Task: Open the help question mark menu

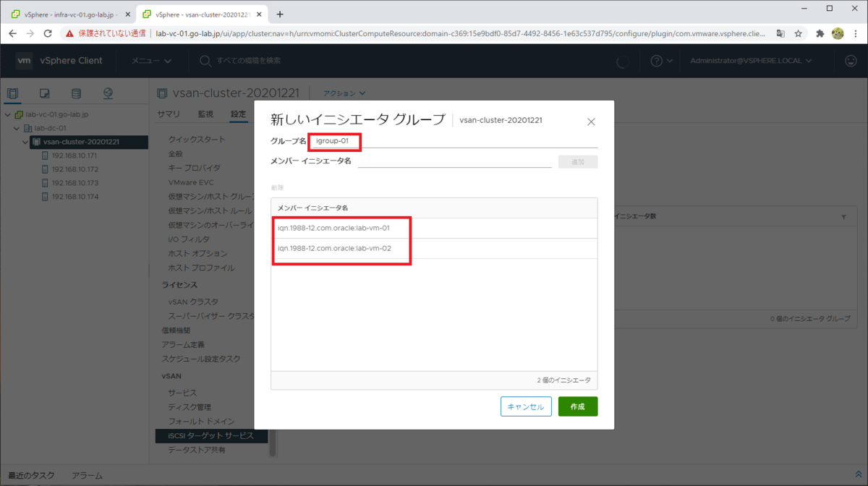Action: (x=661, y=61)
